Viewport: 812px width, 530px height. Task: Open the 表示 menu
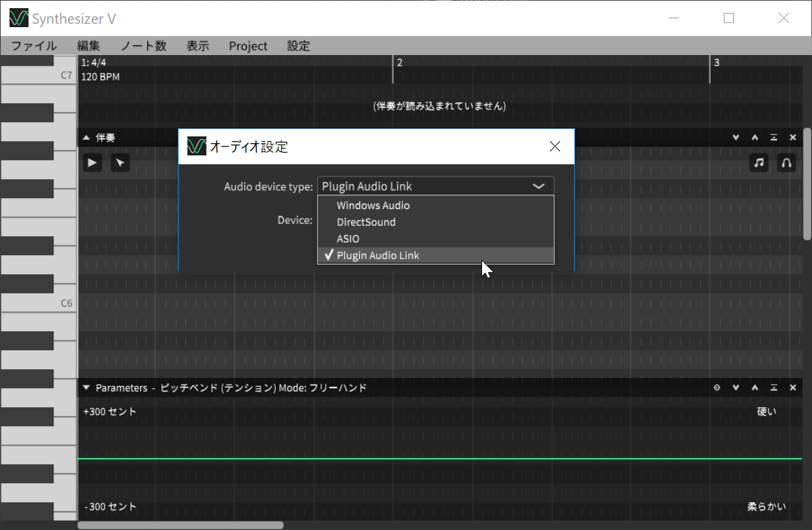[198, 46]
